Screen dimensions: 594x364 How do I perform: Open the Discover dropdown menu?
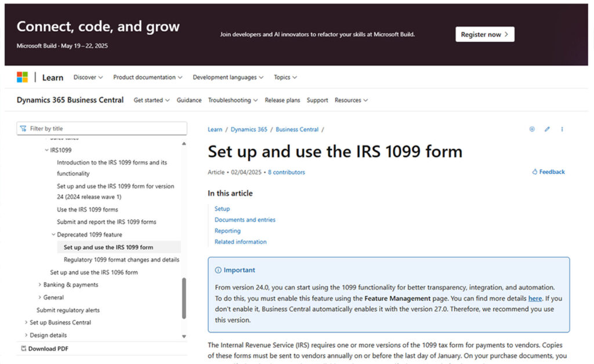click(88, 77)
